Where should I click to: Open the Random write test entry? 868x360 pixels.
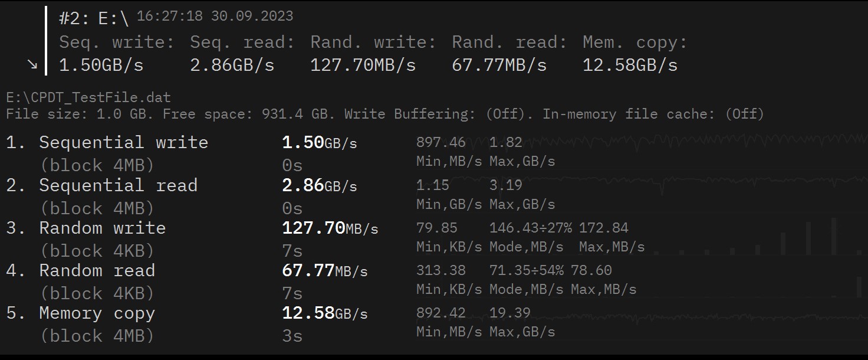pos(102,228)
